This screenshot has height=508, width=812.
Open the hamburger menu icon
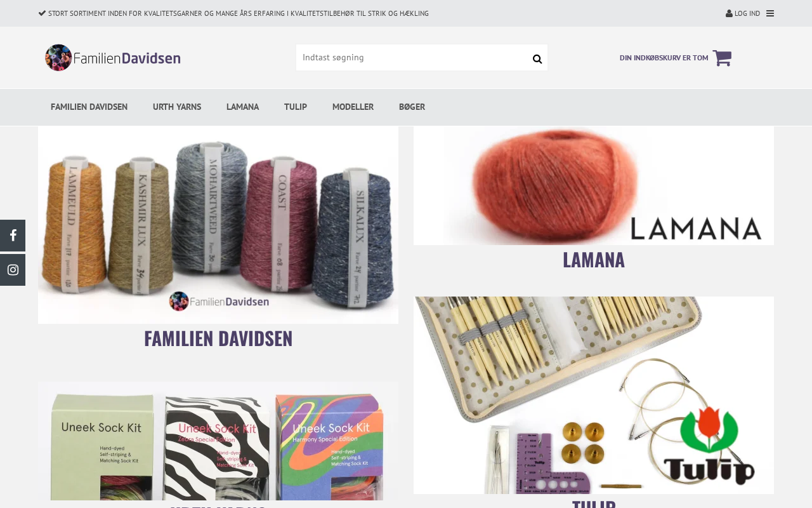[770, 13]
